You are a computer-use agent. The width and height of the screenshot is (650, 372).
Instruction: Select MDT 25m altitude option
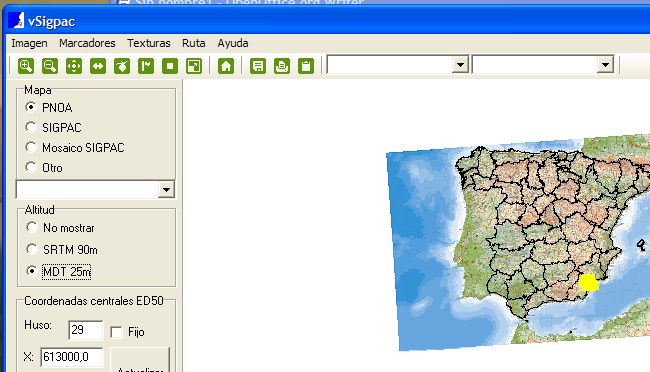[32, 271]
